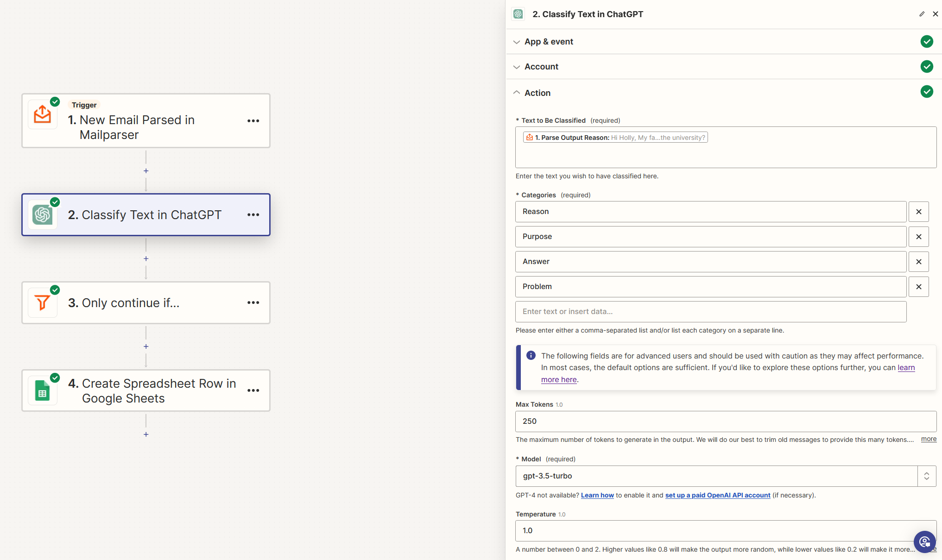Click the ChatGPT icon on step 2
The height and width of the screenshot is (560, 942).
(x=43, y=215)
